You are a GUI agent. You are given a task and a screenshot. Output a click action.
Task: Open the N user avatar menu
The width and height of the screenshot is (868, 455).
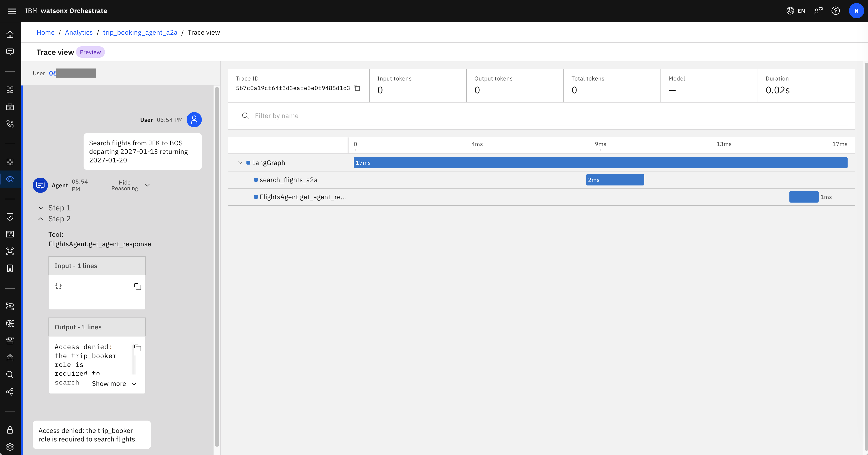[x=856, y=11]
